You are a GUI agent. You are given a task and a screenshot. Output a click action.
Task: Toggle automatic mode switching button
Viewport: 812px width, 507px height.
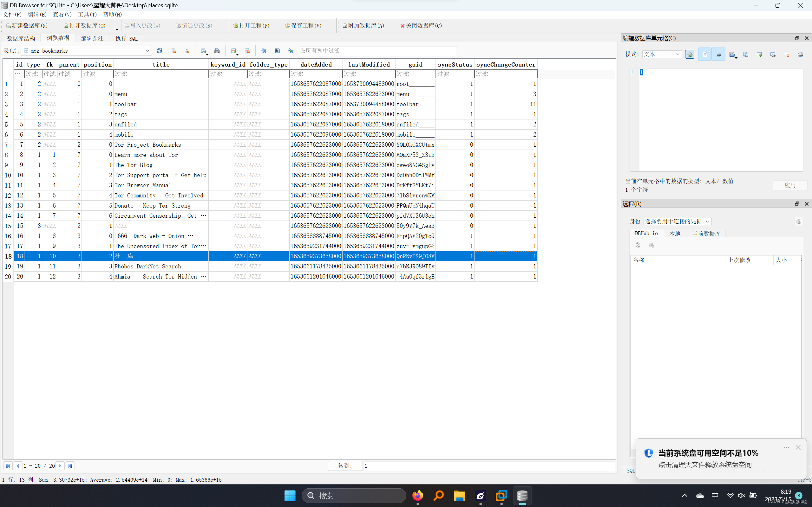690,54
